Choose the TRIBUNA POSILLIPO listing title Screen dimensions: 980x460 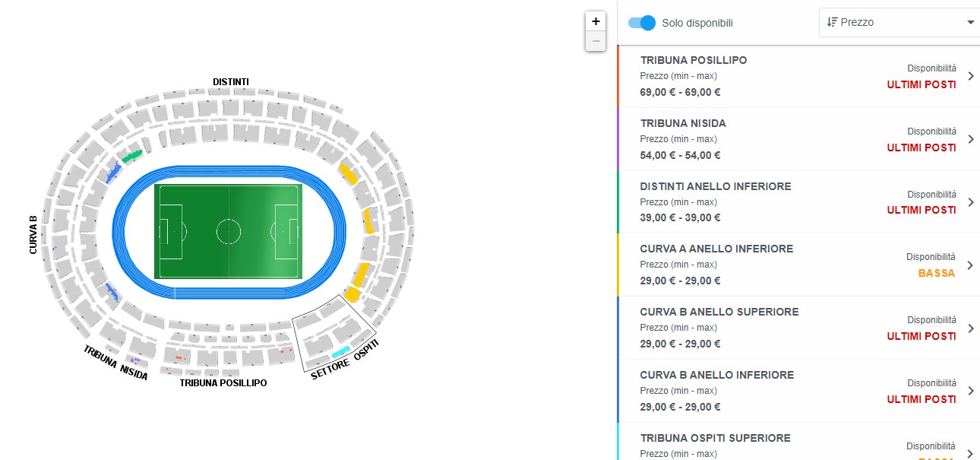694,60
